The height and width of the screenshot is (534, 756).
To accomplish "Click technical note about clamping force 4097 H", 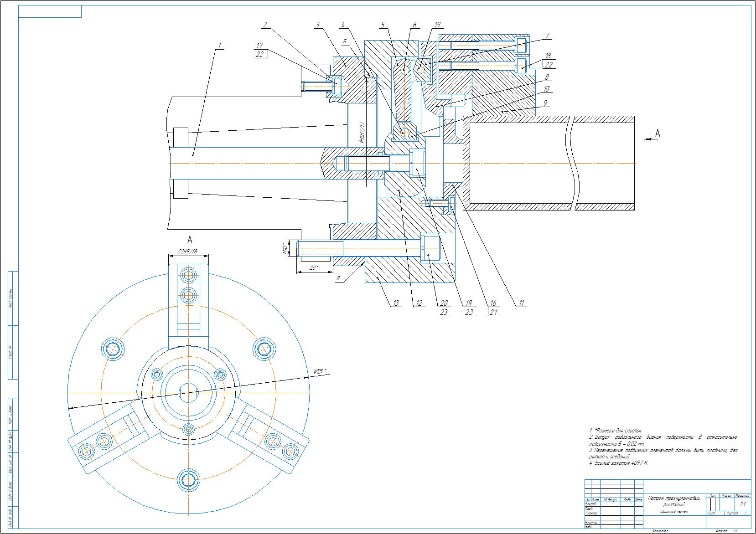I will (x=619, y=463).
